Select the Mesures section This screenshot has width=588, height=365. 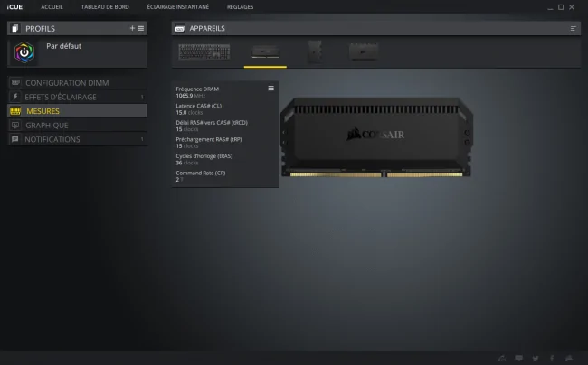click(77, 111)
